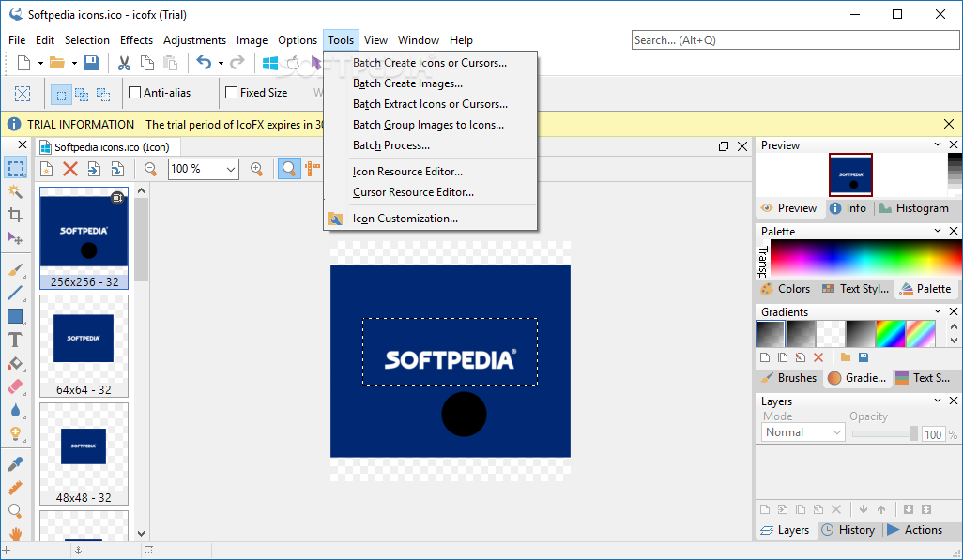The width and height of the screenshot is (963, 560).
Task: Switch to the Brushes tab
Action: point(788,378)
